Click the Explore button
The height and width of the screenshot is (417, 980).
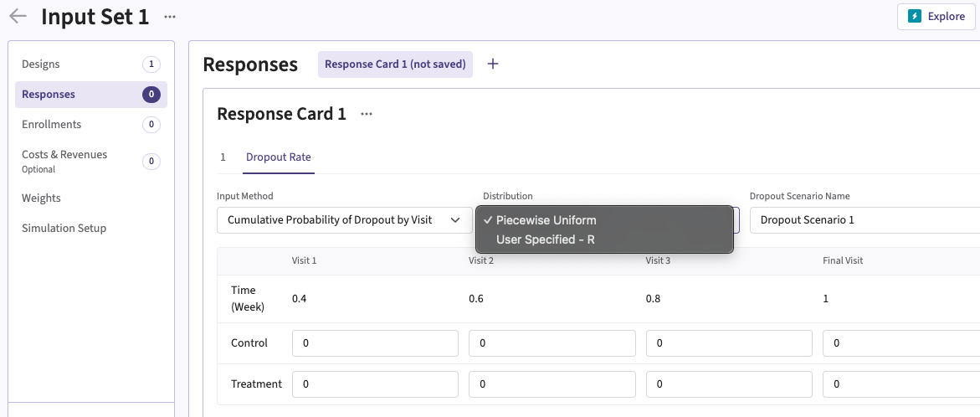936,16
